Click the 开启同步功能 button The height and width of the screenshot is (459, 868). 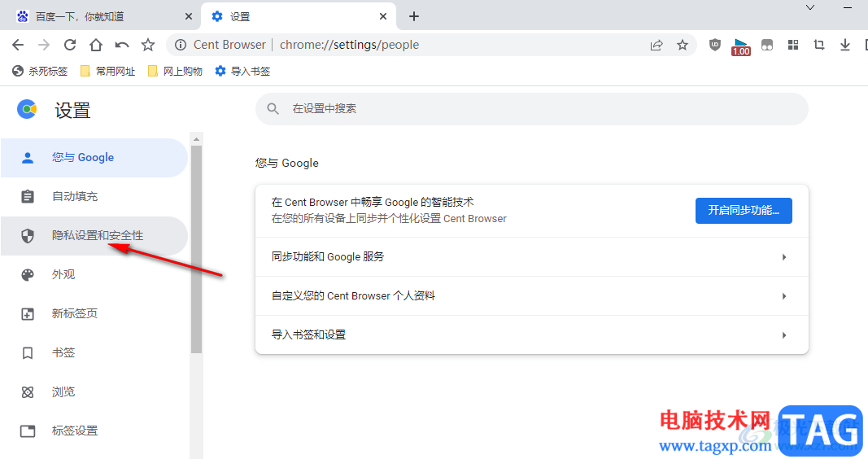(x=744, y=211)
